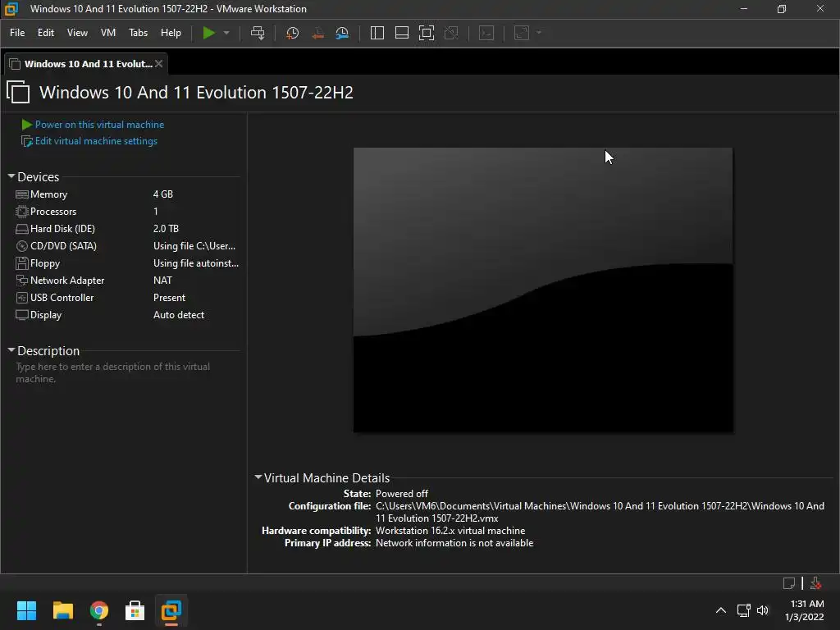This screenshot has height=630, width=840.
Task: Collapse the Devices section
Action: click(x=11, y=176)
